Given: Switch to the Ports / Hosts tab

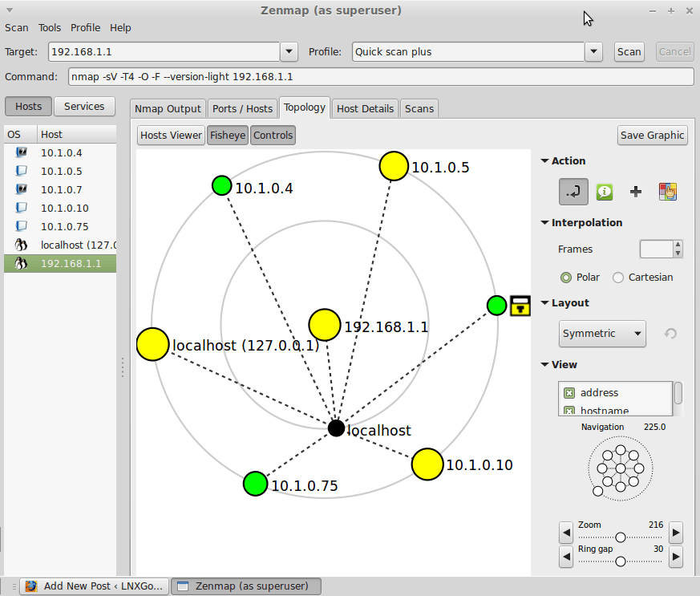Looking at the screenshot, I should [x=242, y=108].
